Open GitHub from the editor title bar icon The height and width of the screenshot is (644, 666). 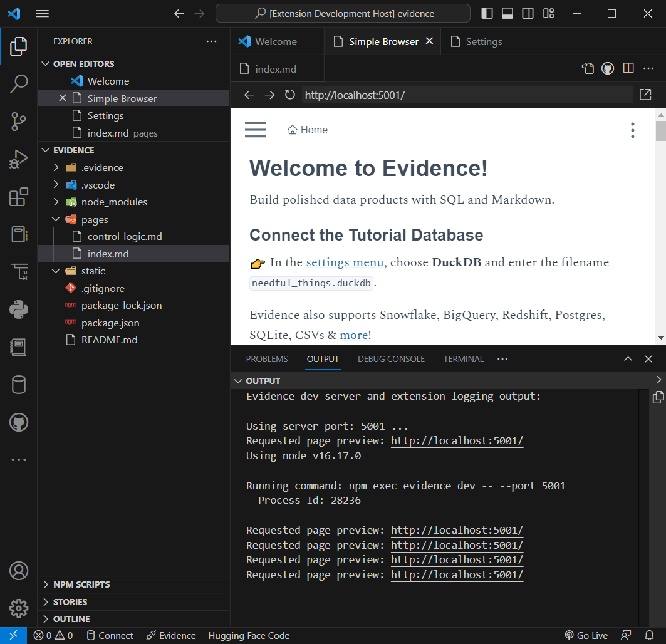pos(608,68)
